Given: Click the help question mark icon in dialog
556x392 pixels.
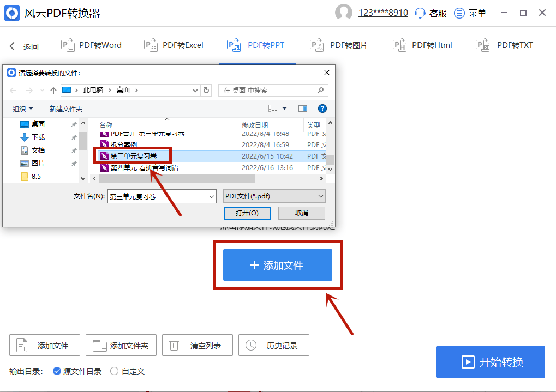Looking at the screenshot, I should 322,108.
